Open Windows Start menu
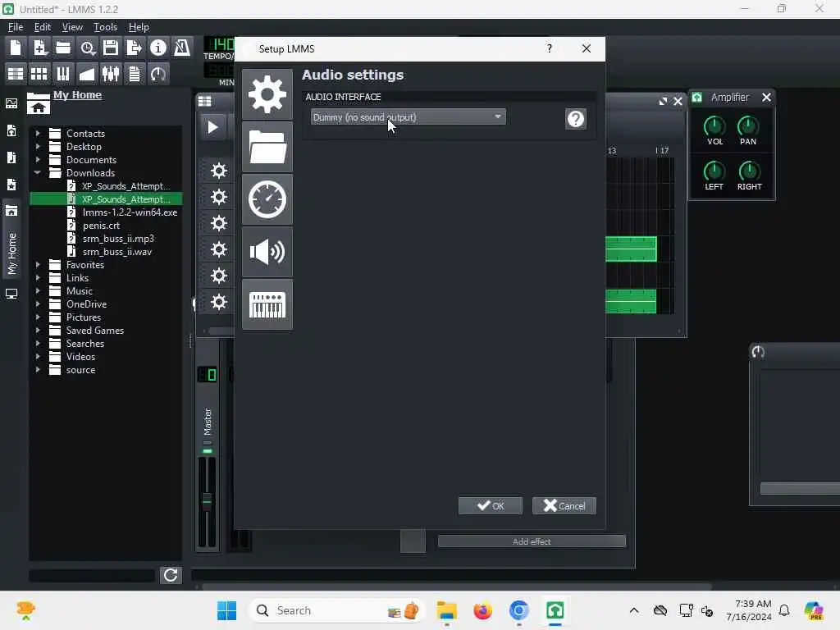The width and height of the screenshot is (840, 630). (x=226, y=610)
